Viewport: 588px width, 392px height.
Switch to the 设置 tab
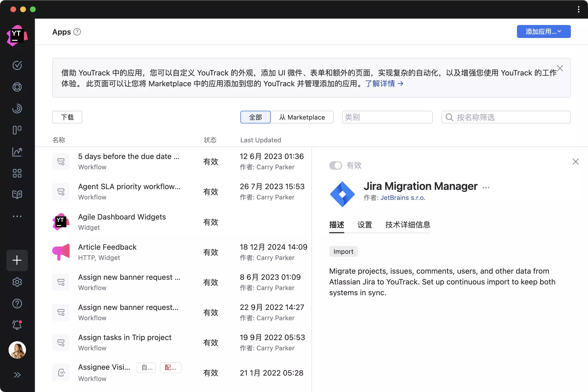pyautogui.click(x=365, y=225)
